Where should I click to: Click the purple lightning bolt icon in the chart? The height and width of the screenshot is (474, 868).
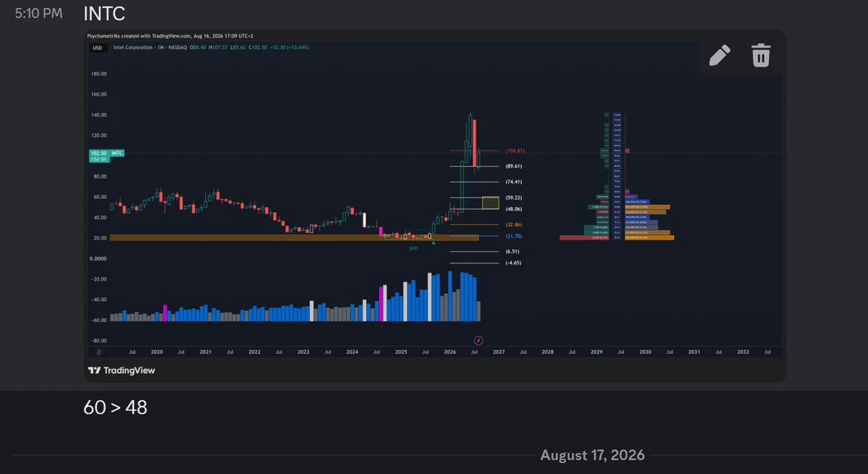[479, 341]
